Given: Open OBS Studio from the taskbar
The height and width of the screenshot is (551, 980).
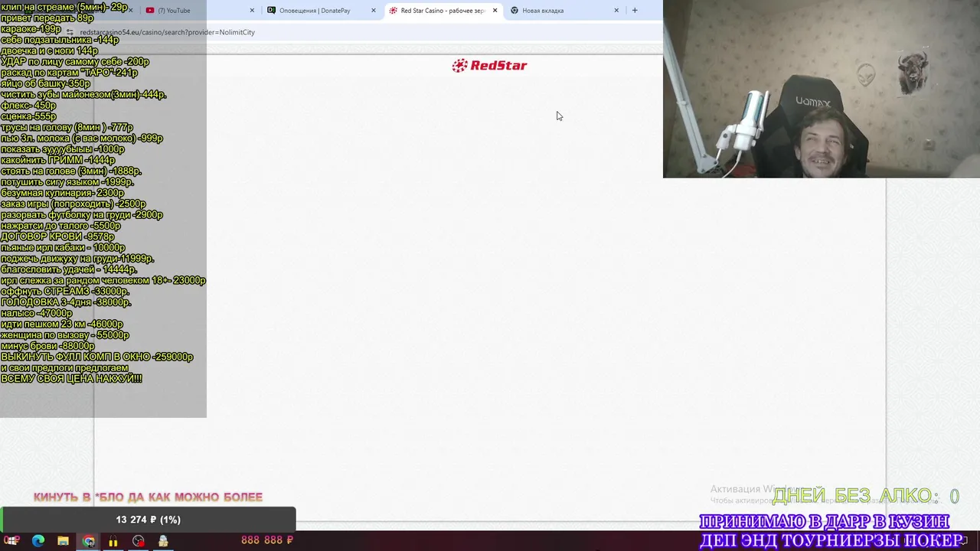Looking at the screenshot, I should (x=139, y=541).
